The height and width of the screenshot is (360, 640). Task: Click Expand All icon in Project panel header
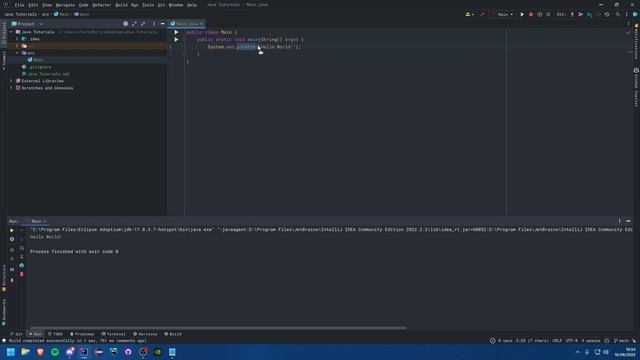click(134, 24)
